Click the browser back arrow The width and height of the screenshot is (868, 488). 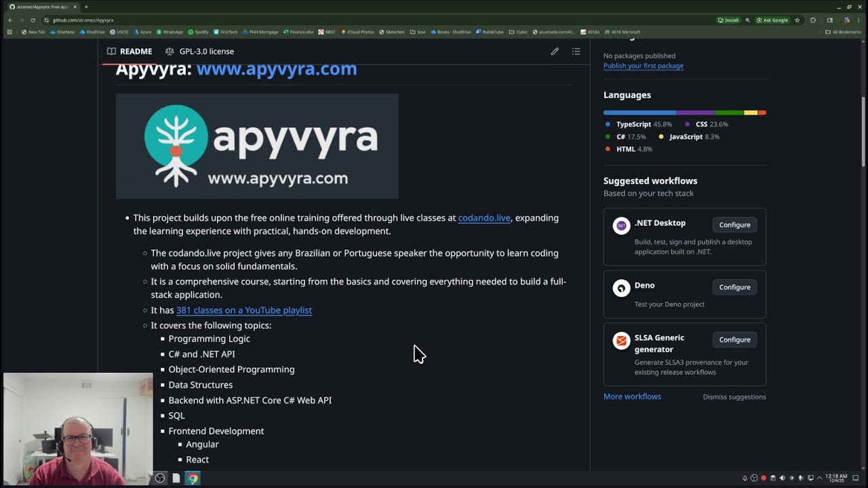pos(10,20)
